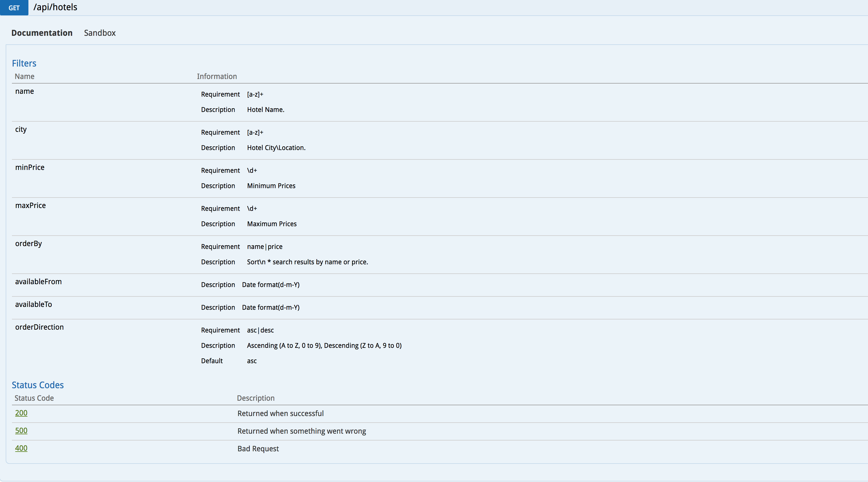
Task: Open the 200 status code link
Action: coord(21,413)
